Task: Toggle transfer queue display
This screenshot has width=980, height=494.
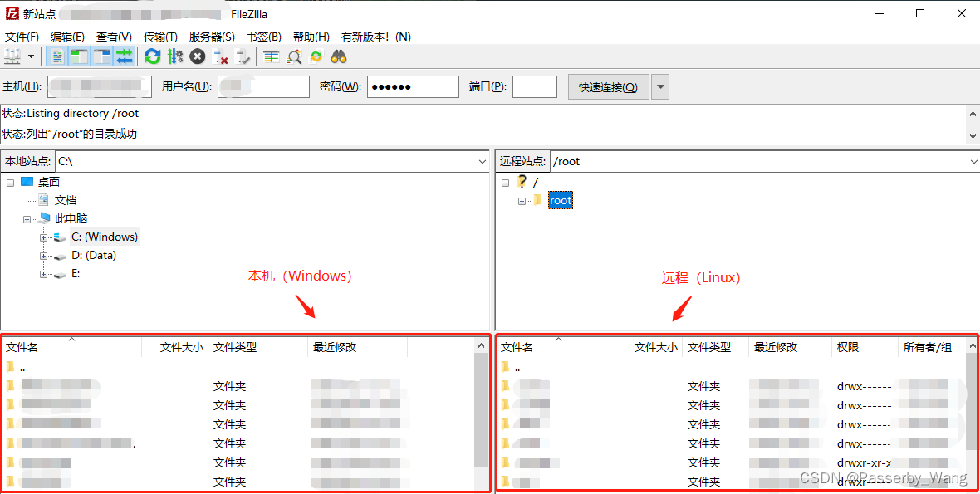Action: (125, 56)
